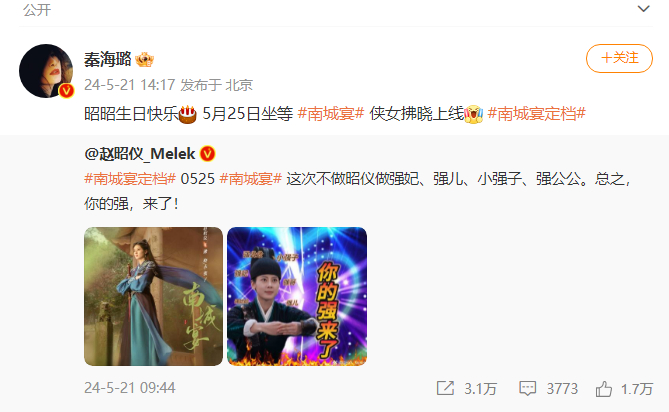The height and width of the screenshot is (412, 669).
Task: Open the 24-5-21 14:17 post timestamp
Action: tap(130, 85)
